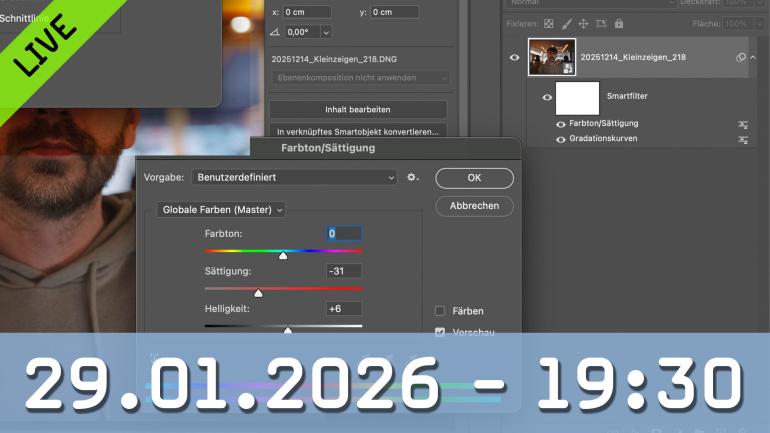Click the Abbrechen button

[x=474, y=206]
